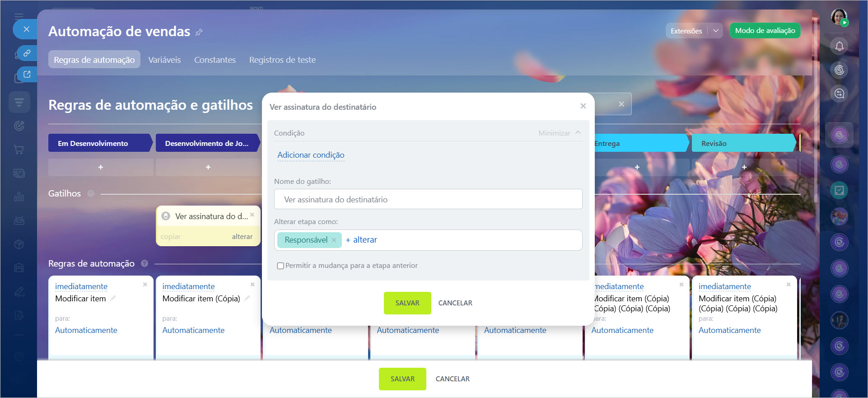
Task: Click the Gatilhos help question icon
Action: click(x=91, y=193)
